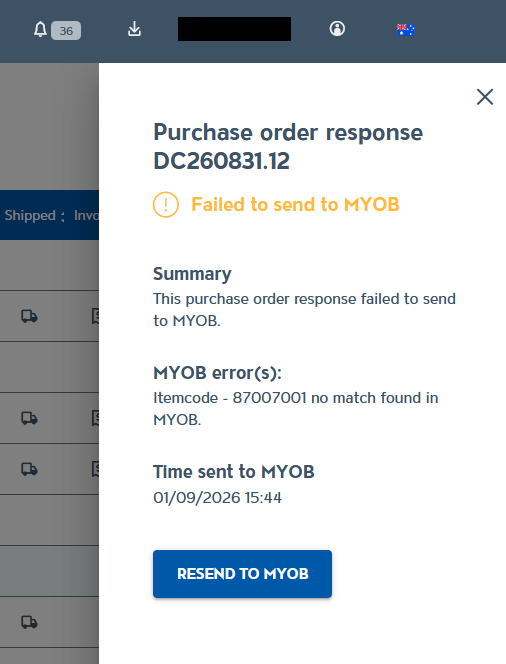This screenshot has width=506, height=664.
Task: Click the shipped truck icon in first order row
Action: click(29, 316)
